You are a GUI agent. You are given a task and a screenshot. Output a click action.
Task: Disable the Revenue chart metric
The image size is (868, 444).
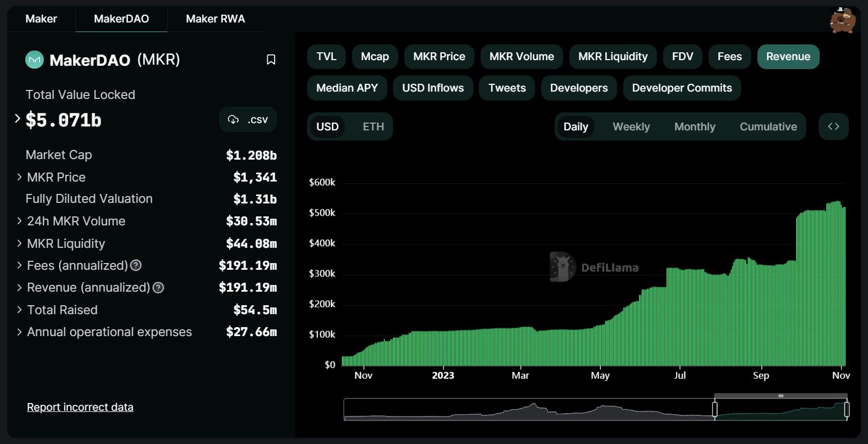(788, 57)
